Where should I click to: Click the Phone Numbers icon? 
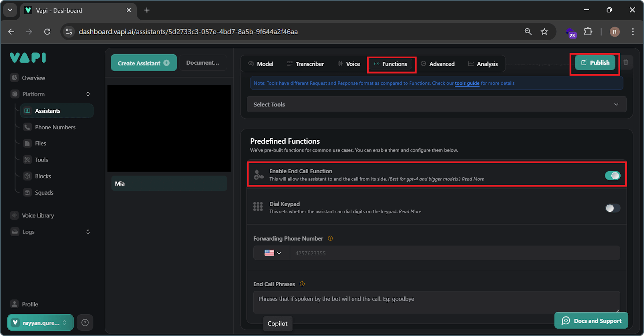click(27, 127)
